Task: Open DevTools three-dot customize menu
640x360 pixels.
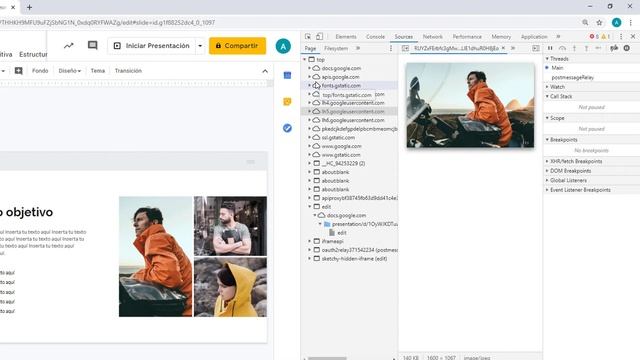Action: coord(621,37)
